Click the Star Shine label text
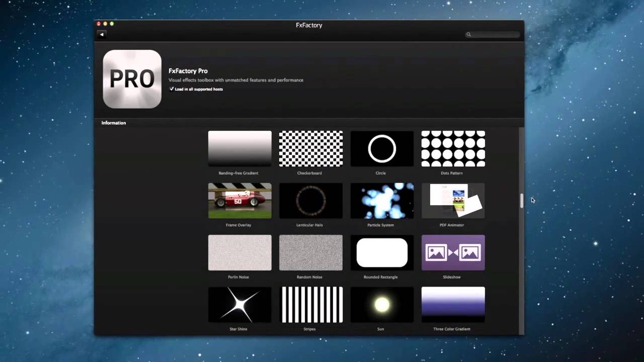Image resolution: width=644 pixels, height=362 pixels. pyautogui.click(x=238, y=329)
